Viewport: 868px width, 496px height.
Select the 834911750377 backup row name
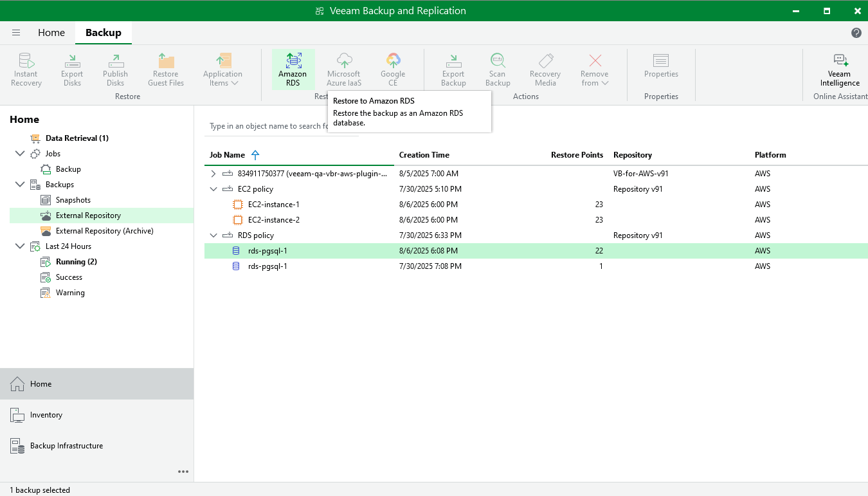(x=312, y=174)
